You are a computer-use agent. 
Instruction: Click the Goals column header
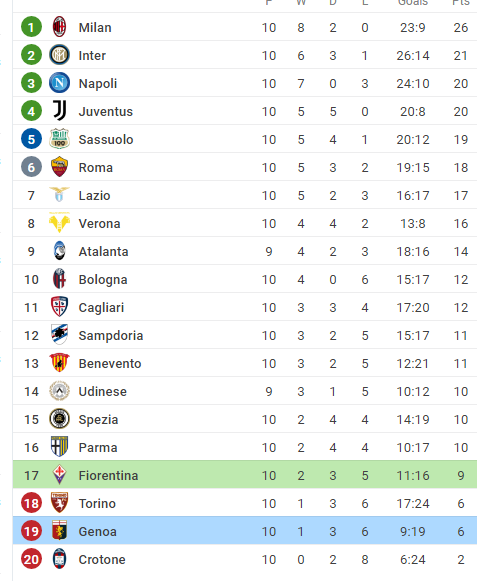pyautogui.click(x=413, y=3)
